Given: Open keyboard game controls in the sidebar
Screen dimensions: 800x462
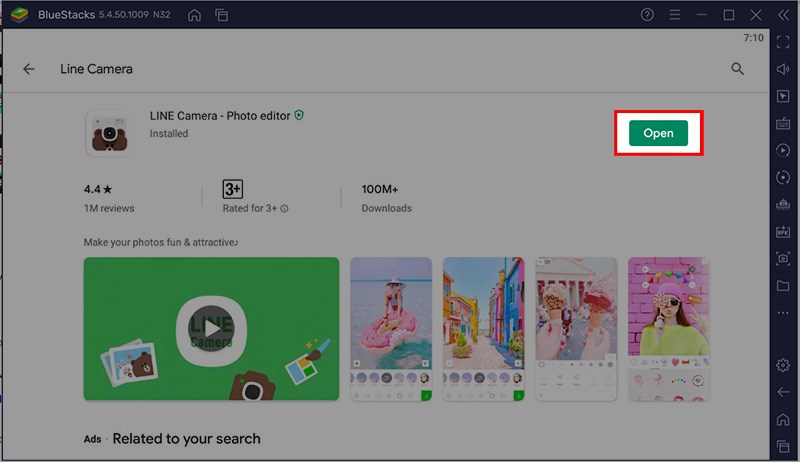Looking at the screenshot, I should coord(783,123).
